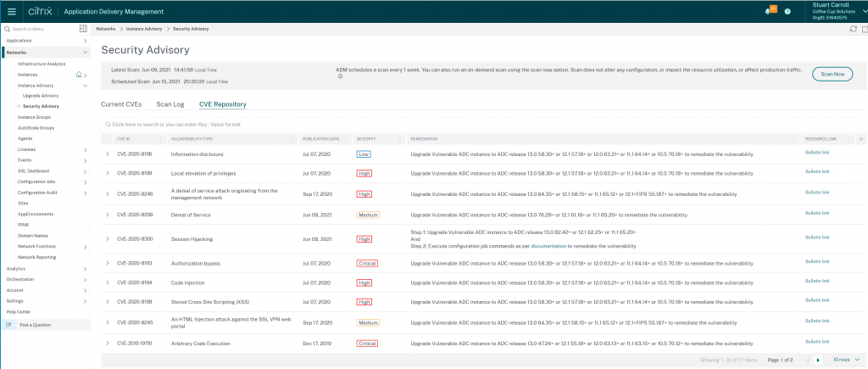Screen dimensions: 868x369
Task: Click the Instances home icon
Action: pos(79,75)
